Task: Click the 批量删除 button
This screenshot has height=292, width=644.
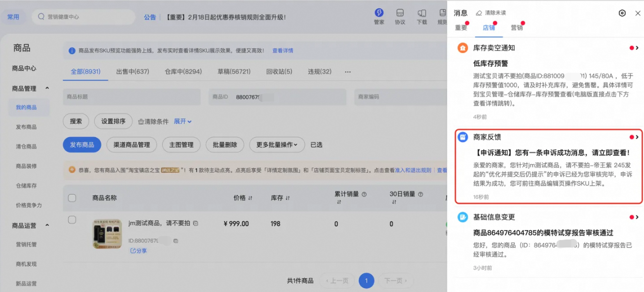Action: tap(225, 145)
